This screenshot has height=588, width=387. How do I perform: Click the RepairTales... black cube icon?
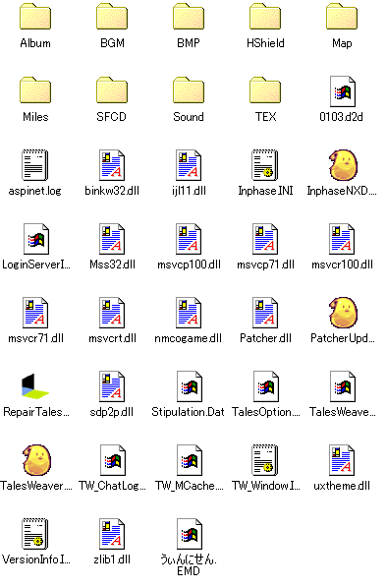tap(35, 386)
